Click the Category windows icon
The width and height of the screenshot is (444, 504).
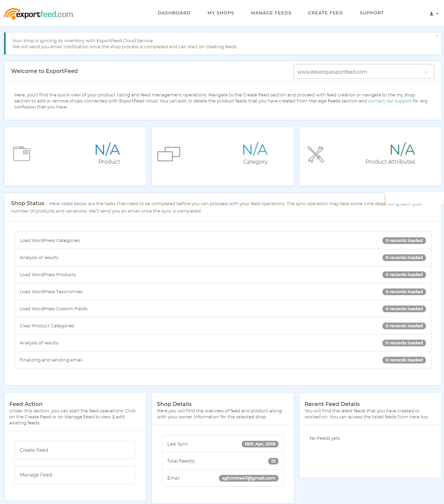click(x=169, y=154)
